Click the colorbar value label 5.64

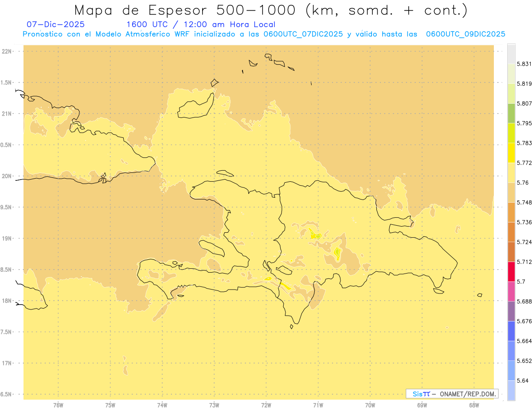coord(523,380)
